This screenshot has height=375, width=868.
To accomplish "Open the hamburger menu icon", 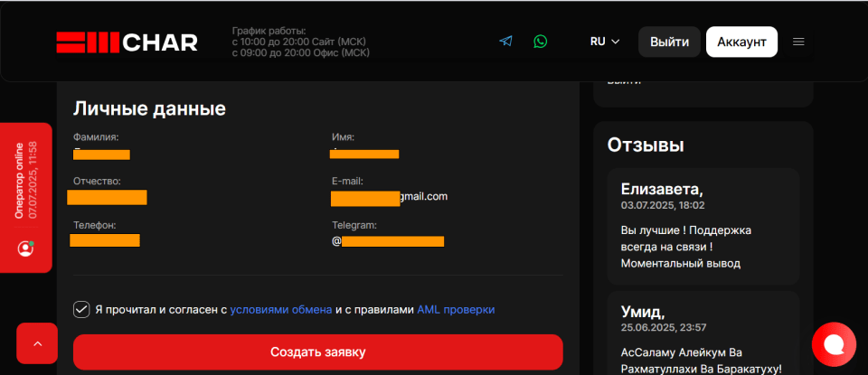I will pyautogui.click(x=798, y=42).
